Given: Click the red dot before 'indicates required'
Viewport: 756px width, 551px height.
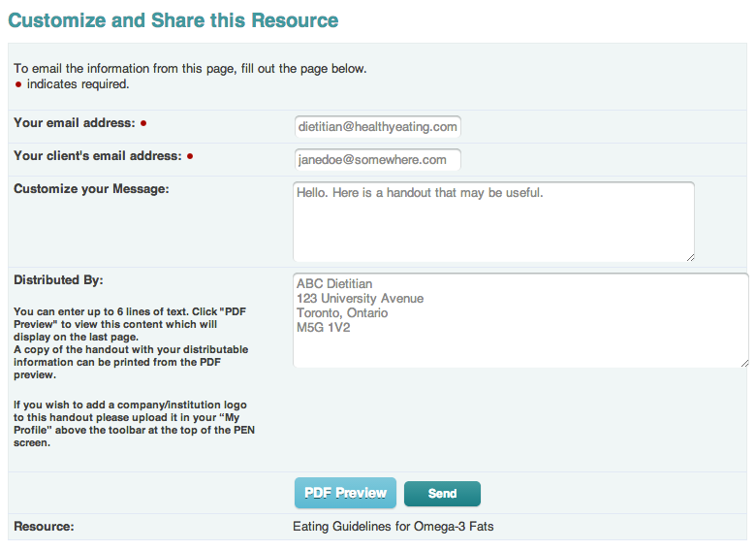Looking at the screenshot, I should (x=18, y=85).
